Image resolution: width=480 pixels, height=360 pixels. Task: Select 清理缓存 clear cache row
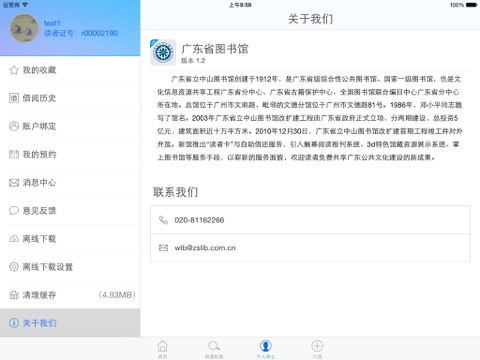click(70, 295)
